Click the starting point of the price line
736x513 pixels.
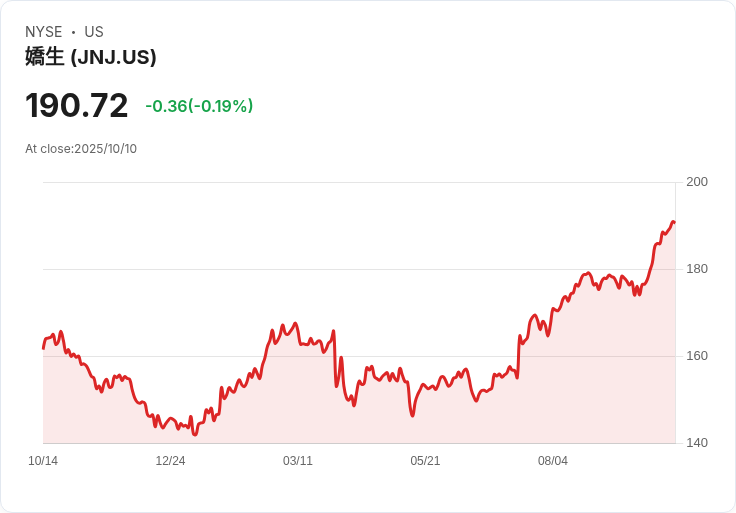[43, 348]
